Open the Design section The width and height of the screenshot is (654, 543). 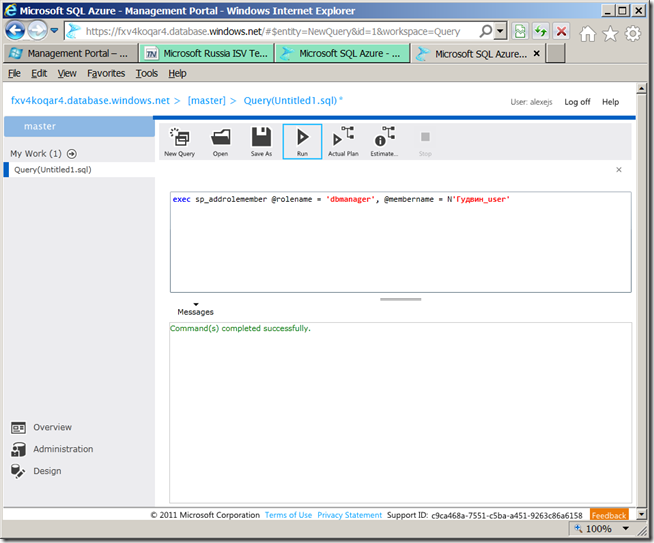(36, 471)
